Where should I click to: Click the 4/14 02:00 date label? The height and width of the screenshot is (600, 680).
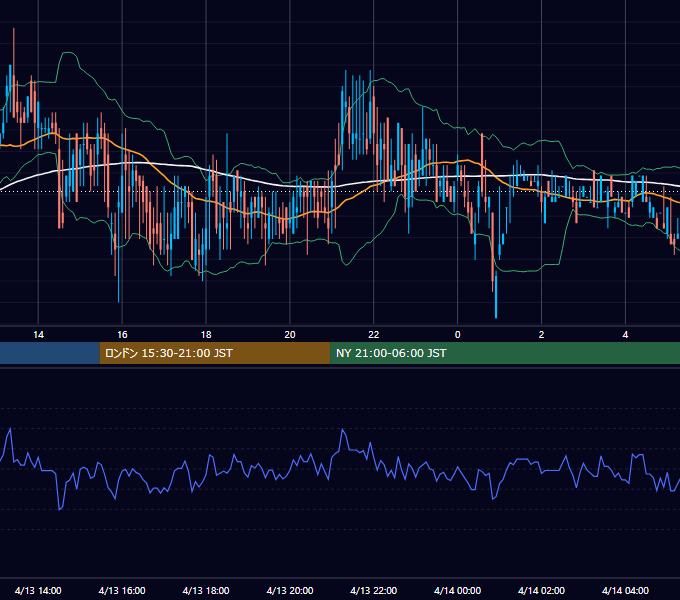click(541, 590)
